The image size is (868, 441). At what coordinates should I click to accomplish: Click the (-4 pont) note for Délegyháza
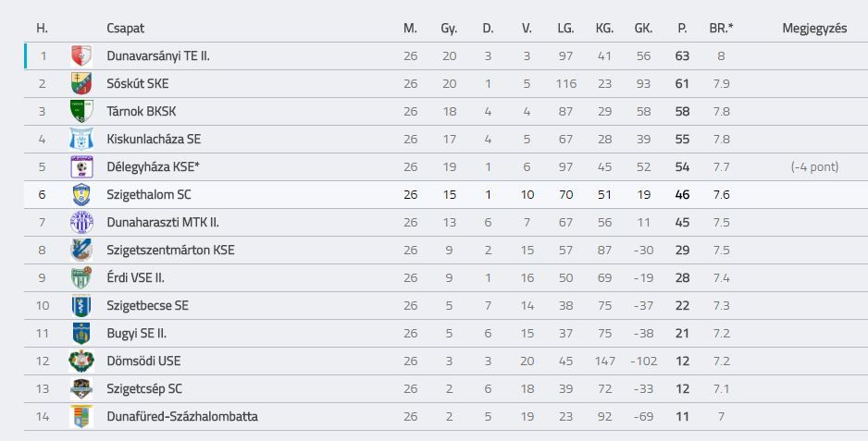pos(814,166)
